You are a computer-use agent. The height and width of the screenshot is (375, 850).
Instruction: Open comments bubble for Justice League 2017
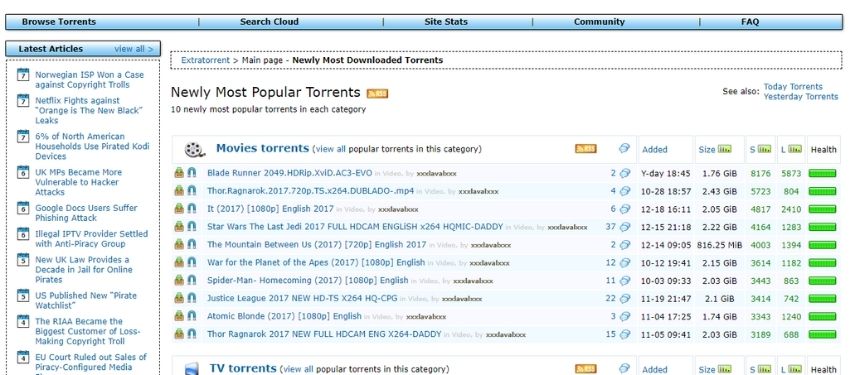tap(625, 299)
